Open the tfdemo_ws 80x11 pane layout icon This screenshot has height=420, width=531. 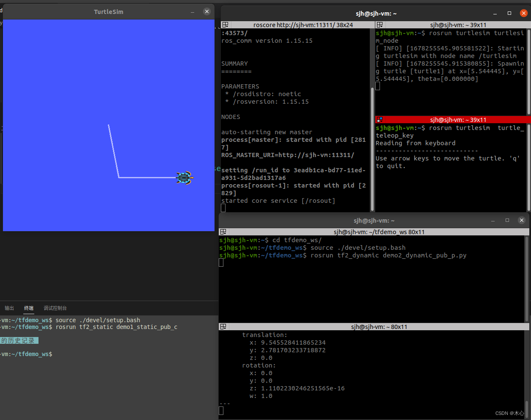point(223,232)
